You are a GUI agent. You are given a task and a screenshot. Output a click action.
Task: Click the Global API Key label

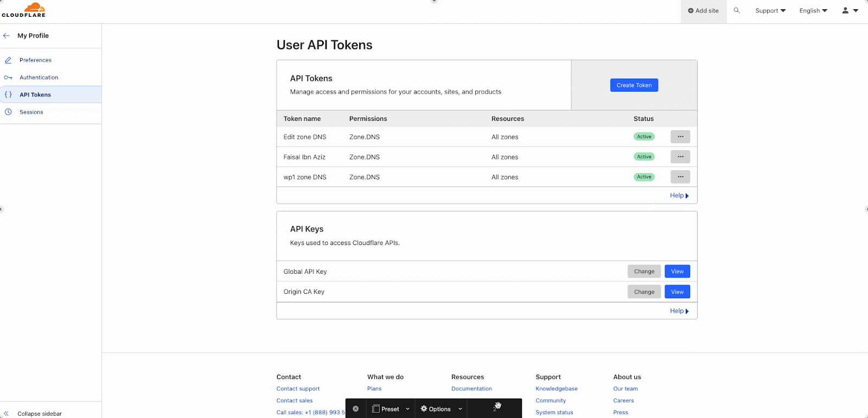[305, 272]
